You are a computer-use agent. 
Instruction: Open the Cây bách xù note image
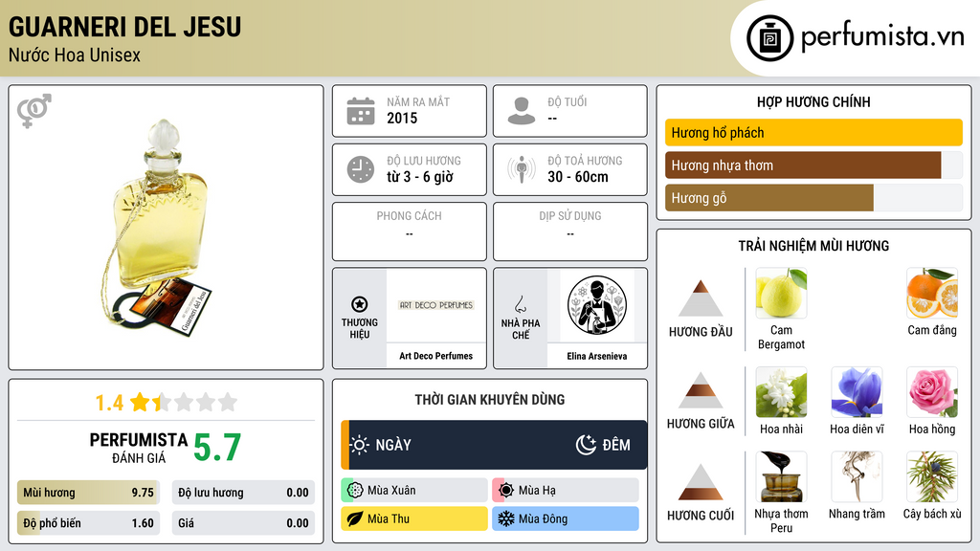tap(932, 477)
